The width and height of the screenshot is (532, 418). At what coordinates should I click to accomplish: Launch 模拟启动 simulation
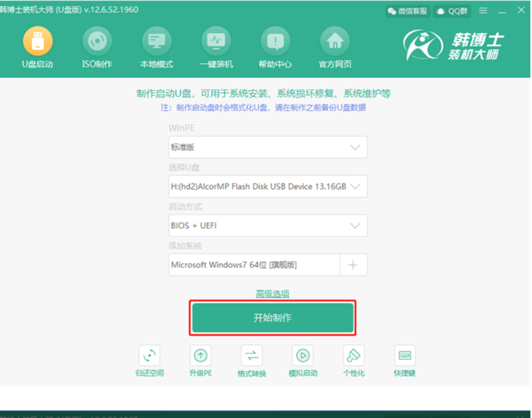302,356
